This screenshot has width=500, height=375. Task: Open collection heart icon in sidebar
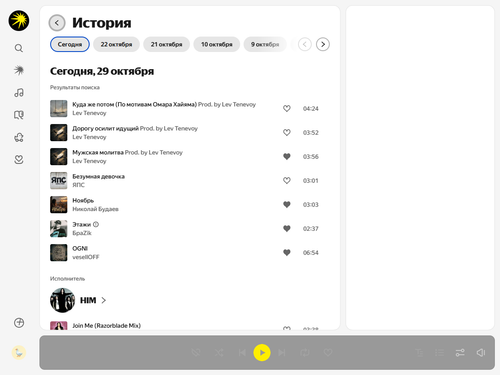19,160
